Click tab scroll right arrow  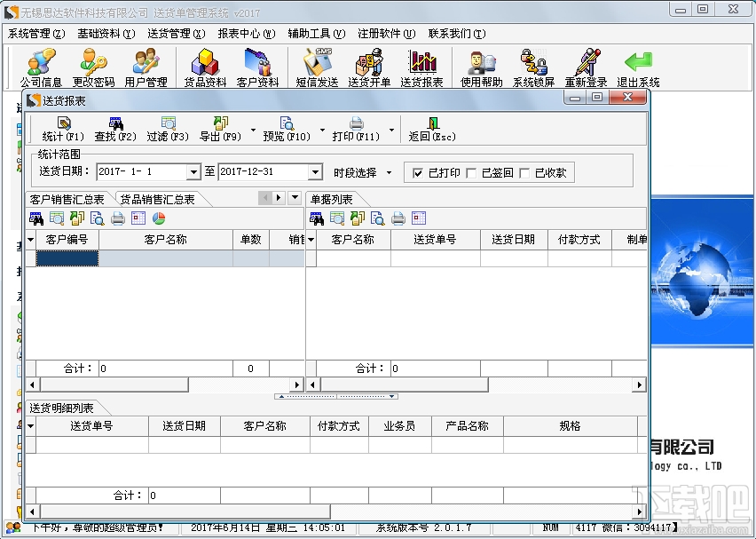point(279,198)
